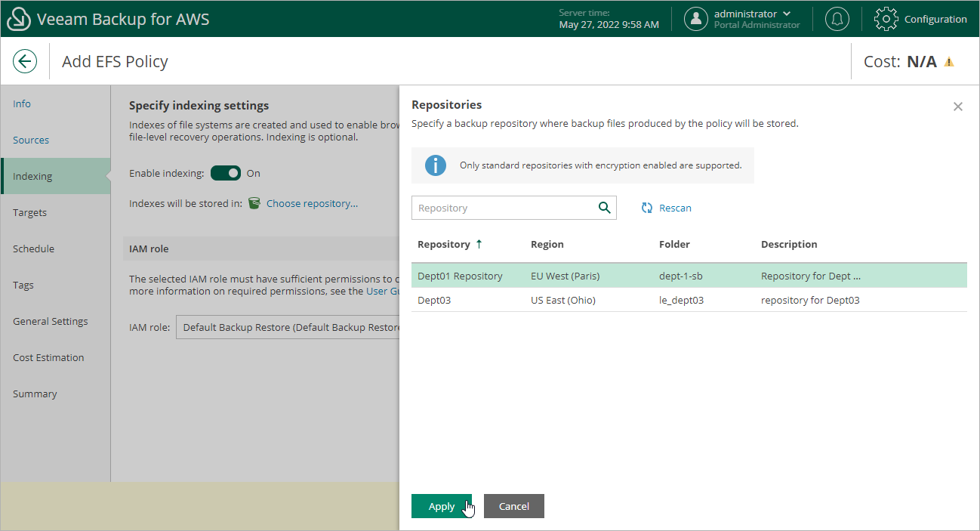The image size is (980, 531).
Task: Open the notifications bell
Action: point(837,19)
